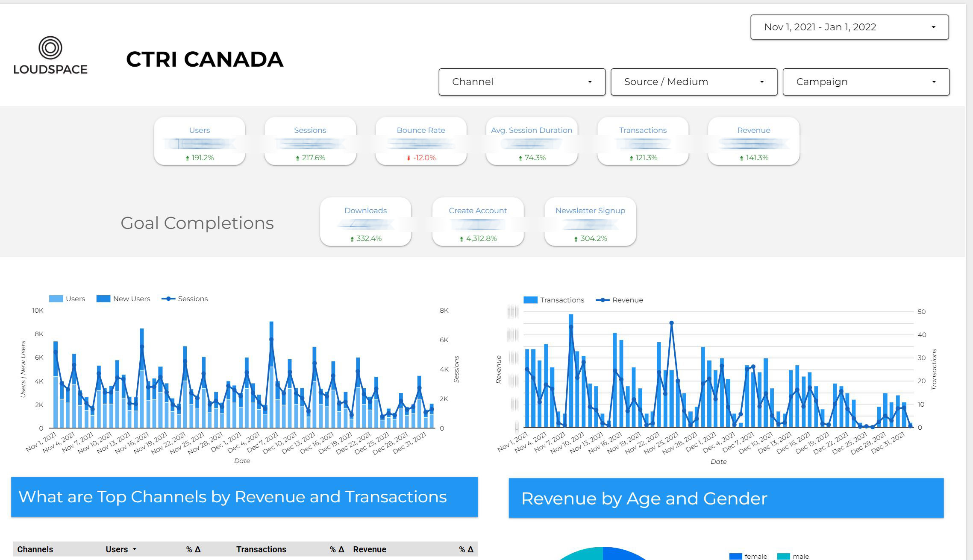Click the Goal Completions heading
The height and width of the screenshot is (560, 973).
[197, 223]
